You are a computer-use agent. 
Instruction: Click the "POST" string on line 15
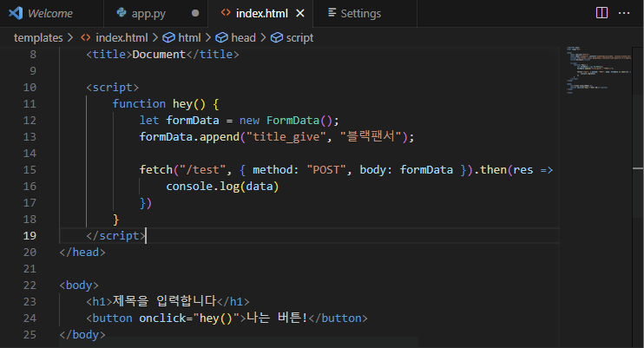coord(326,170)
